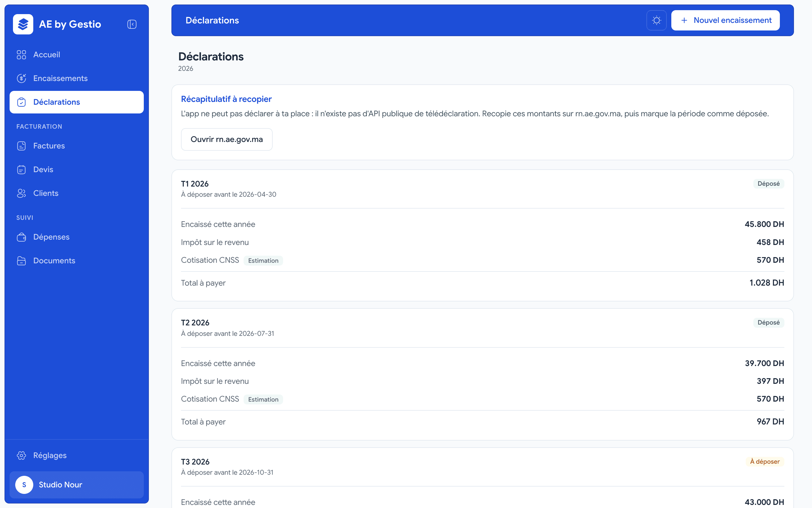Click Ouvrir rn.ae.gov.ma button
This screenshot has width=812, height=508.
pos(227,139)
